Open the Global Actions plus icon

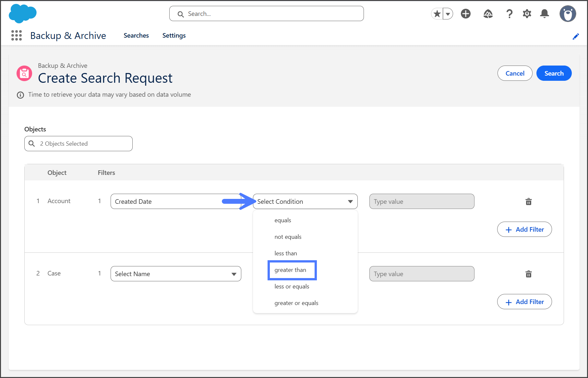466,14
